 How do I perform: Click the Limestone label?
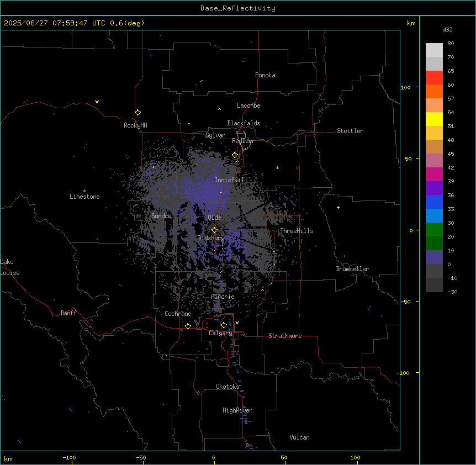tap(84, 197)
